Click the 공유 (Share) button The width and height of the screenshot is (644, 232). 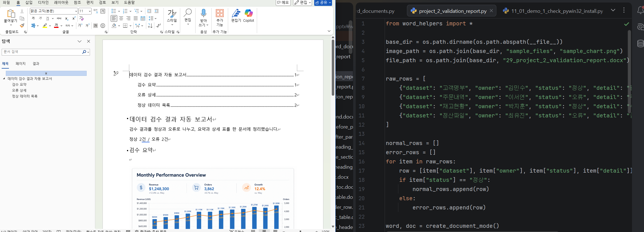323,3
